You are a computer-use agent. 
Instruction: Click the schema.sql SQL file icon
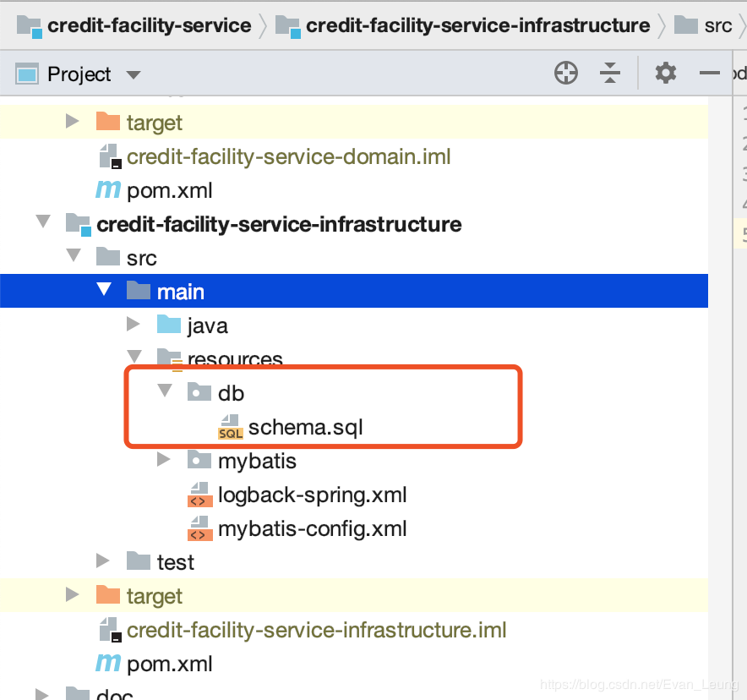(x=231, y=427)
